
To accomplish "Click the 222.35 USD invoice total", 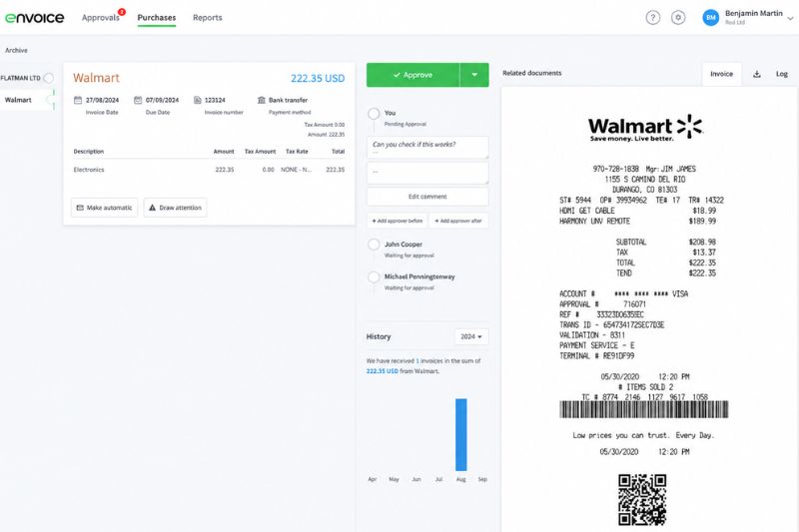I will click(x=318, y=79).
